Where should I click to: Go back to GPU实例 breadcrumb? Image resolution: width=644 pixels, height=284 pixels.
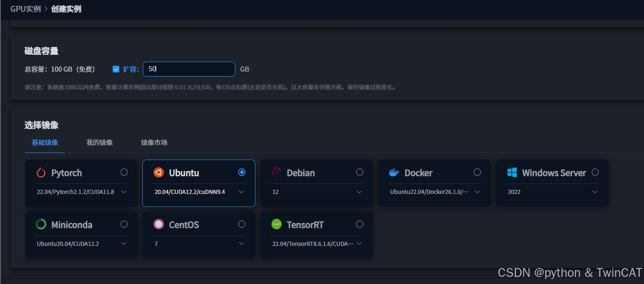click(x=26, y=9)
